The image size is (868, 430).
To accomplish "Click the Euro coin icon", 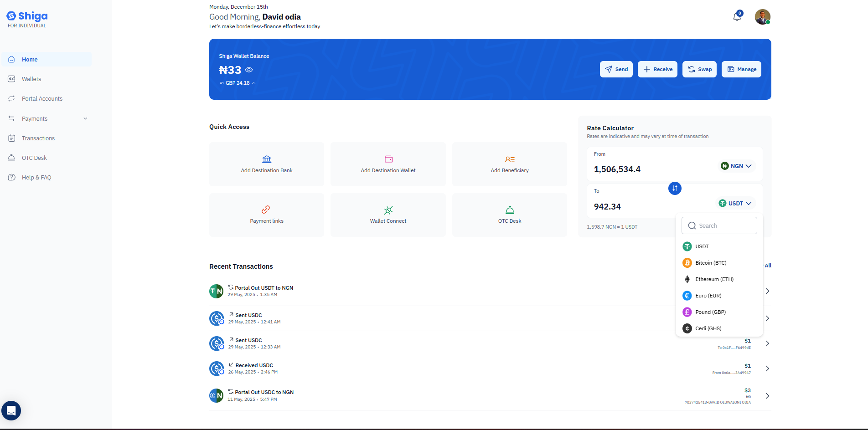I will pyautogui.click(x=687, y=296).
